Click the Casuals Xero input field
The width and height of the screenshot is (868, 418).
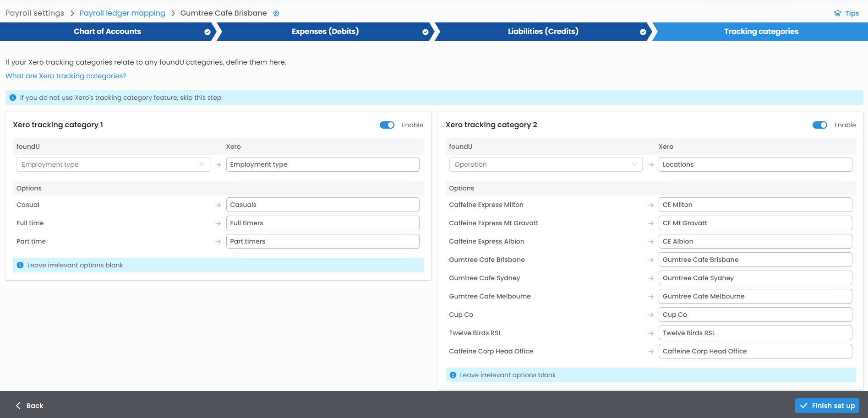tap(322, 205)
